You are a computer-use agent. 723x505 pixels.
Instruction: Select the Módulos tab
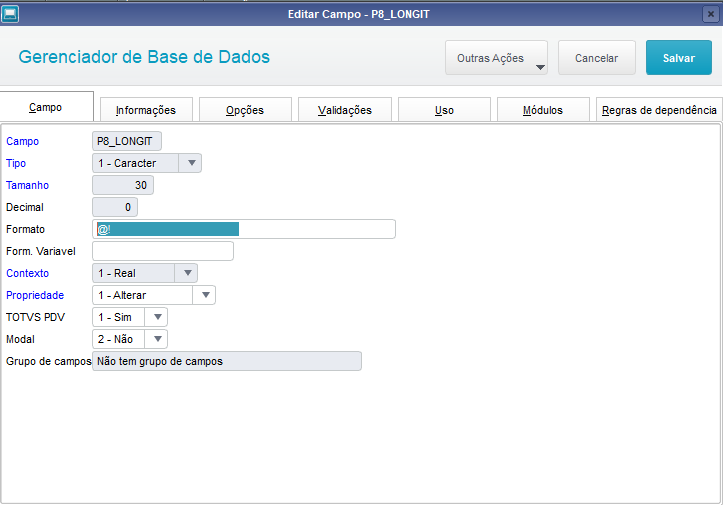click(x=543, y=110)
